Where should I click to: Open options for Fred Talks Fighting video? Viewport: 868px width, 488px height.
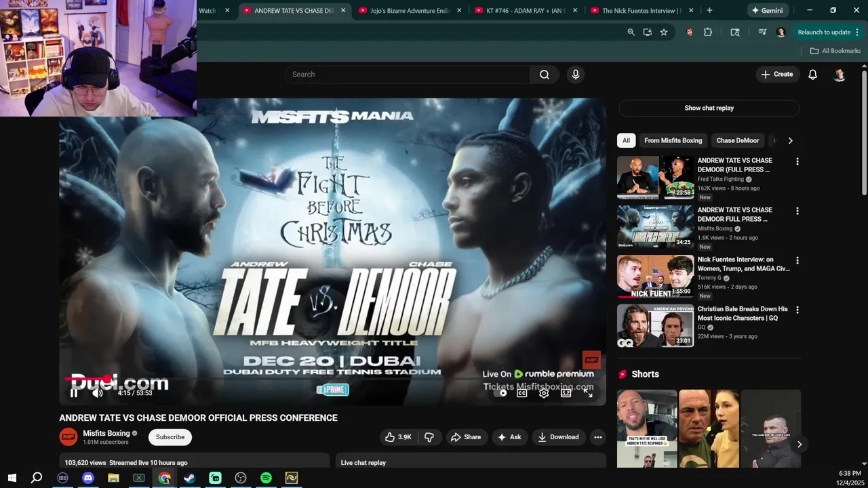797,161
